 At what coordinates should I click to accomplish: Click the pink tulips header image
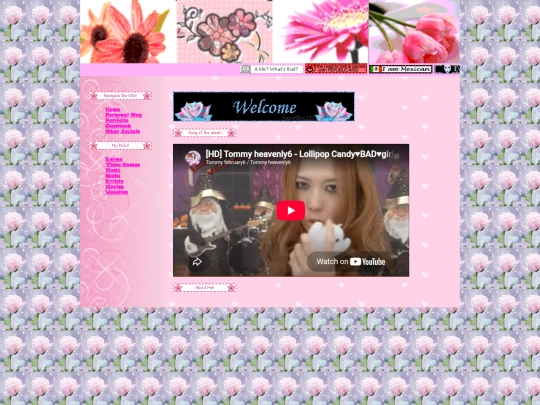click(414, 31)
